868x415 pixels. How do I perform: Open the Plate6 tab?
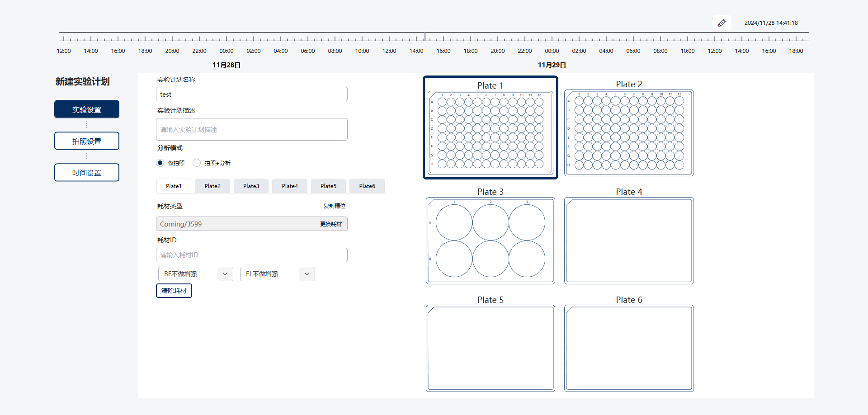pyautogui.click(x=367, y=186)
